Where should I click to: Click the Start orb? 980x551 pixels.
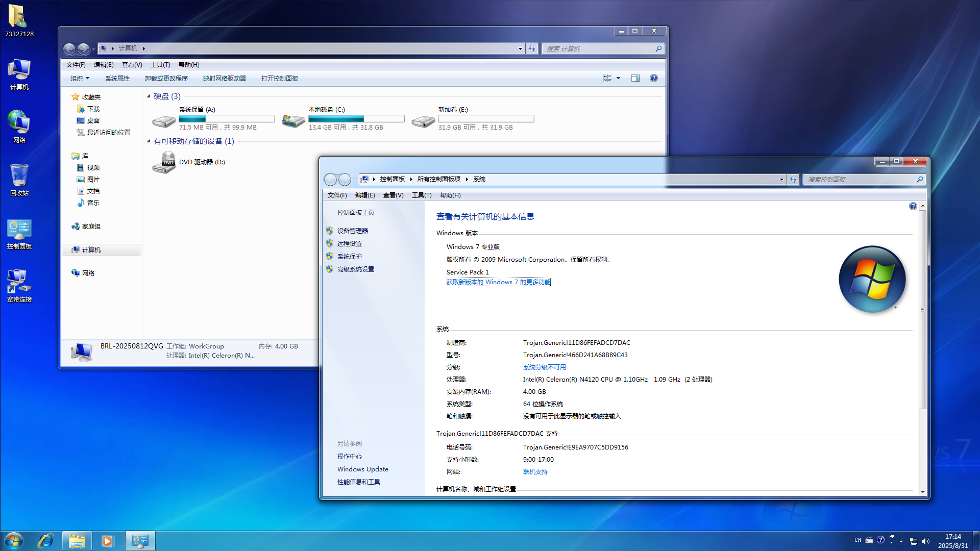pyautogui.click(x=13, y=540)
